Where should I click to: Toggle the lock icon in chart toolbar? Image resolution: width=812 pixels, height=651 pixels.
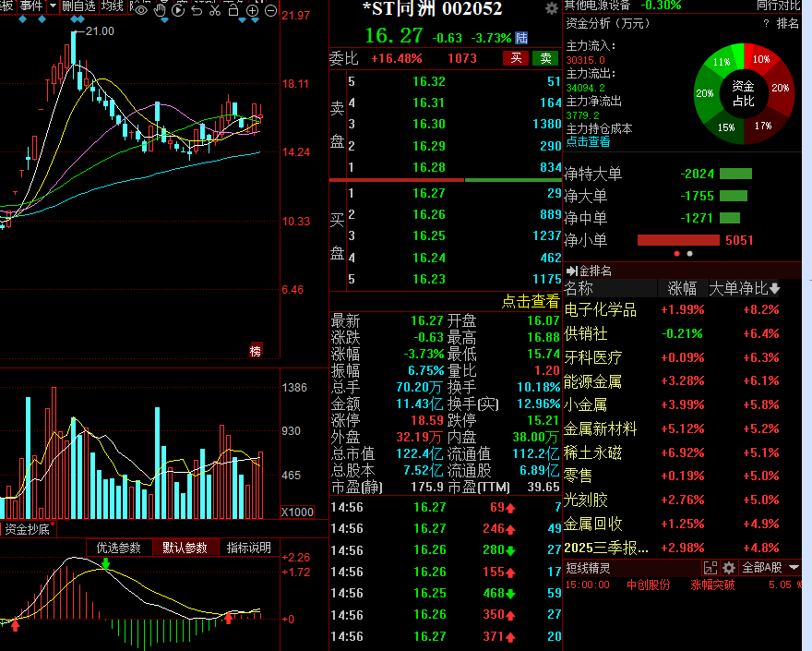(233, 10)
